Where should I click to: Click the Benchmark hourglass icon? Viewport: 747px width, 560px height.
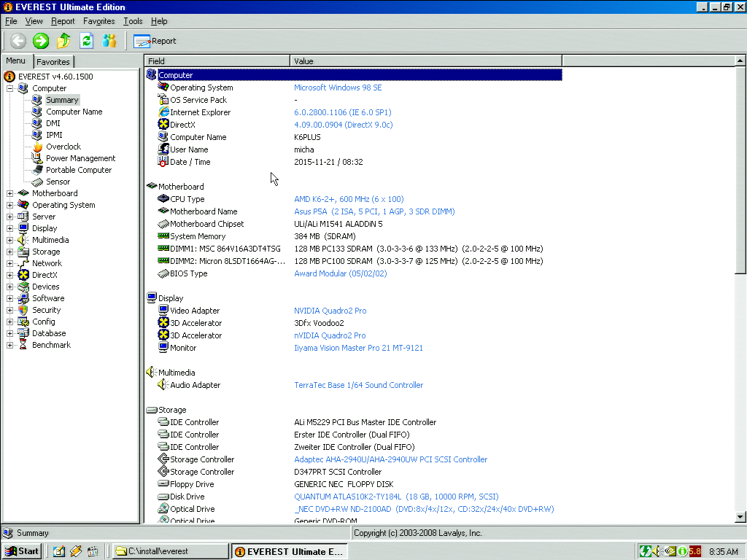tap(23, 345)
